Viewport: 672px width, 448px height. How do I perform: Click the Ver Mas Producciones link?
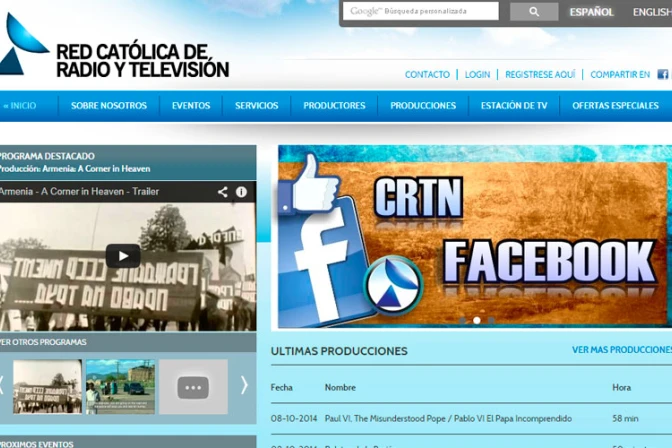pyautogui.click(x=621, y=350)
